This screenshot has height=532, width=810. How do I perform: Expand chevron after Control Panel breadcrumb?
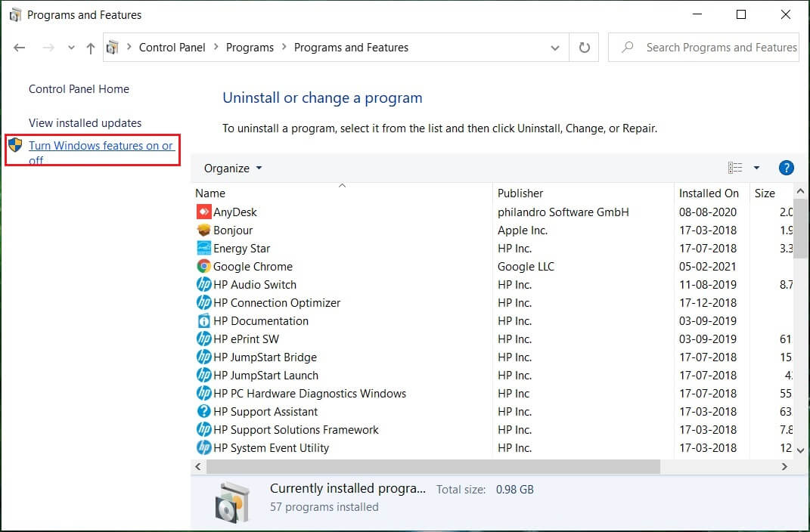(x=216, y=47)
